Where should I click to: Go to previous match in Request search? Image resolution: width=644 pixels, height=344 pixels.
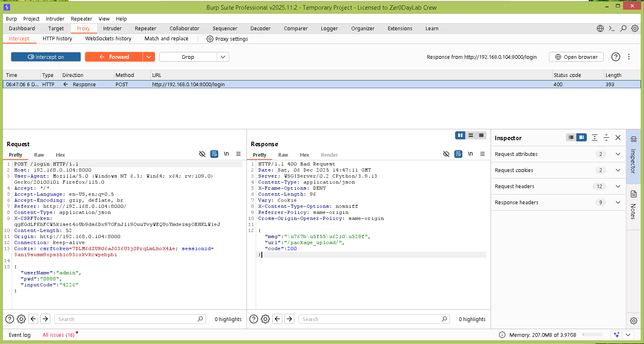(x=33, y=319)
